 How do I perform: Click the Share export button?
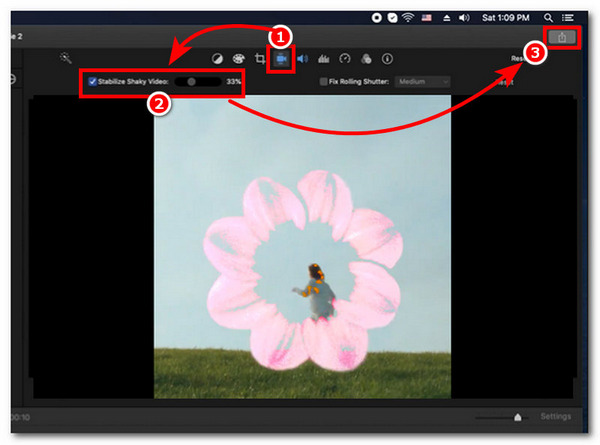[x=563, y=37]
